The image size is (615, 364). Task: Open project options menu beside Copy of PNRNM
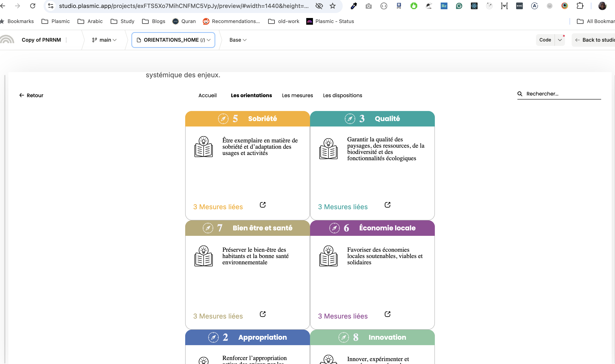[x=66, y=40]
